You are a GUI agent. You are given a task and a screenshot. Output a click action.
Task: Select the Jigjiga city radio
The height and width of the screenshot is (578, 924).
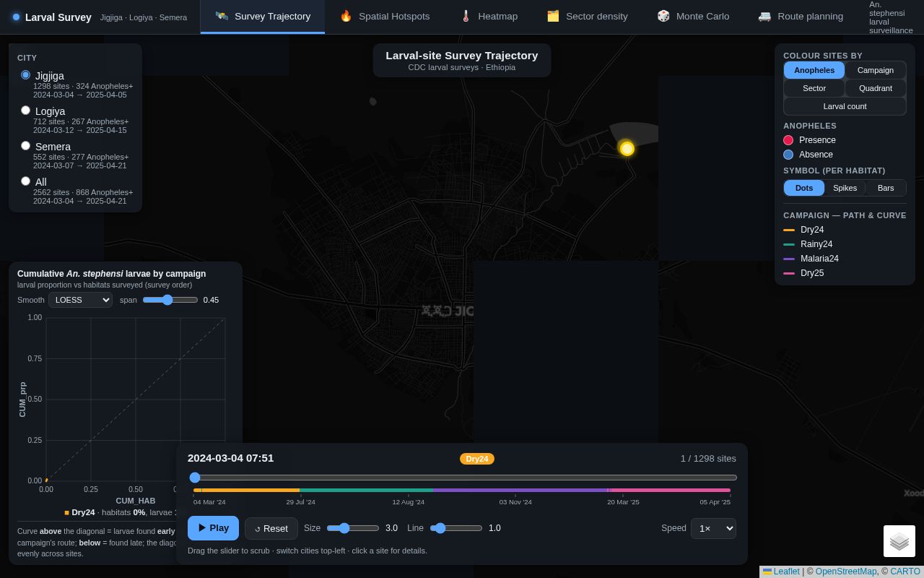pos(25,74)
